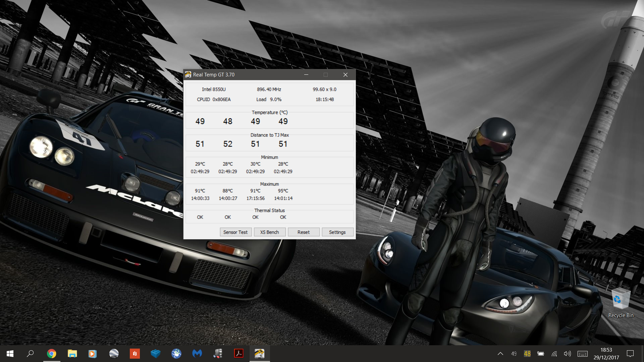
Task: Click the 896.40 MHz clock speed
Action: [269, 89]
